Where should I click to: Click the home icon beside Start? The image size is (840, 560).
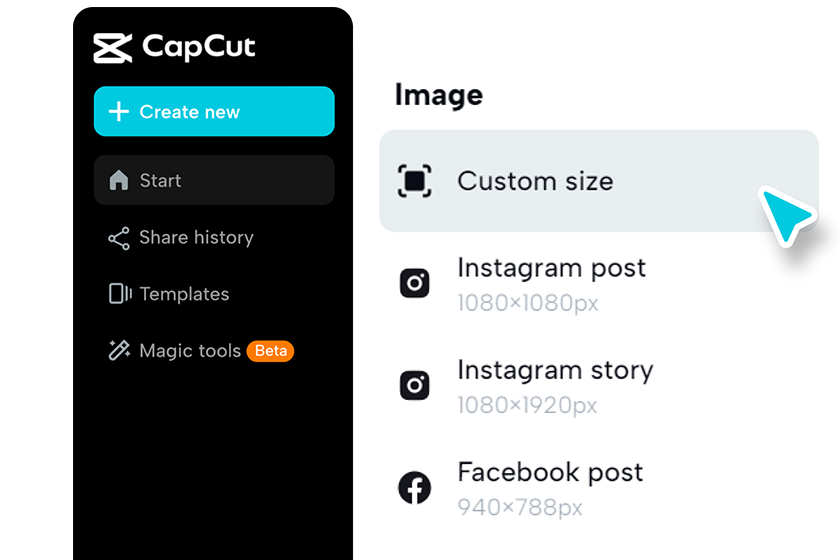tap(119, 181)
